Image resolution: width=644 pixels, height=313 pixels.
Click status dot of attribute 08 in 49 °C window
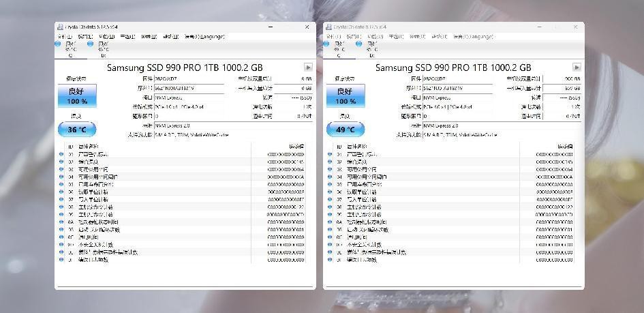[x=330, y=207]
